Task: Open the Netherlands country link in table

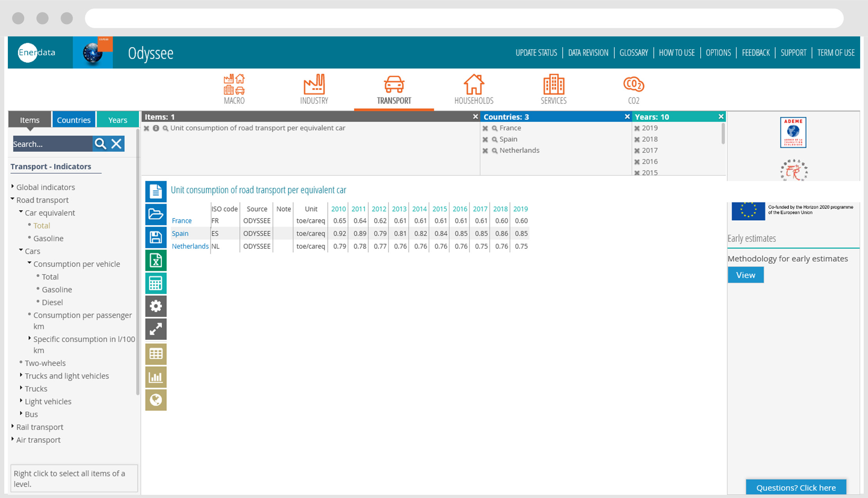Action: pyautogui.click(x=190, y=246)
